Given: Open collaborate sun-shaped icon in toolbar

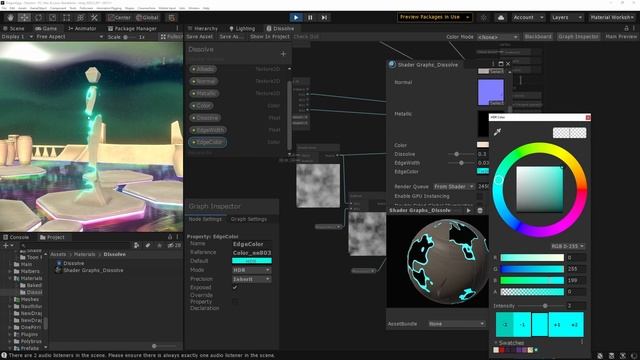Looking at the screenshot, I should pos(484,18).
